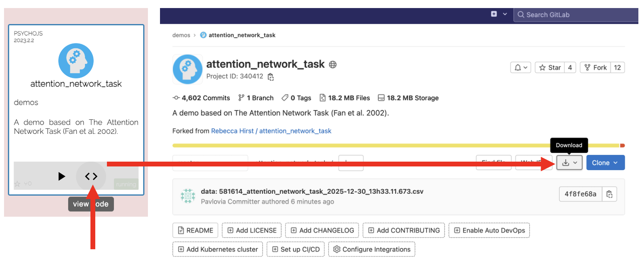Click the notification bell icon
The image size is (644, 275).
pyautogui.click(x=518, y=68)
